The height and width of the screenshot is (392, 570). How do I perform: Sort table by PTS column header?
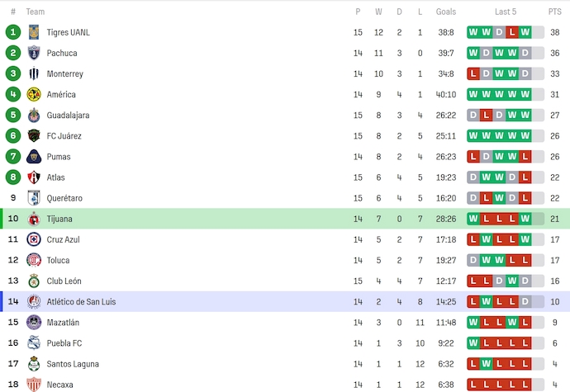pyautogui.click(x=554, y=12)
